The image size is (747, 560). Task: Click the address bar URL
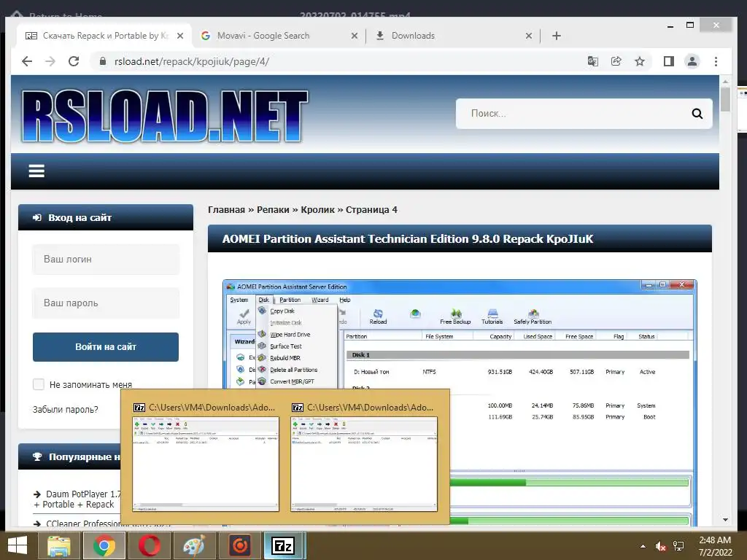click(x=192, y=61)
